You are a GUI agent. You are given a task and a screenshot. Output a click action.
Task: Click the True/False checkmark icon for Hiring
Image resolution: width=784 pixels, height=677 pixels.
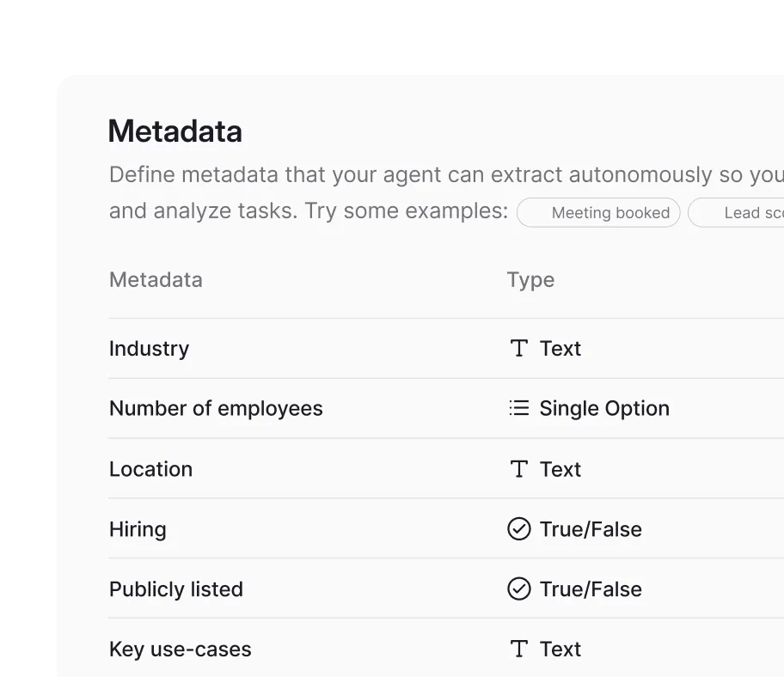coord(518,529)
